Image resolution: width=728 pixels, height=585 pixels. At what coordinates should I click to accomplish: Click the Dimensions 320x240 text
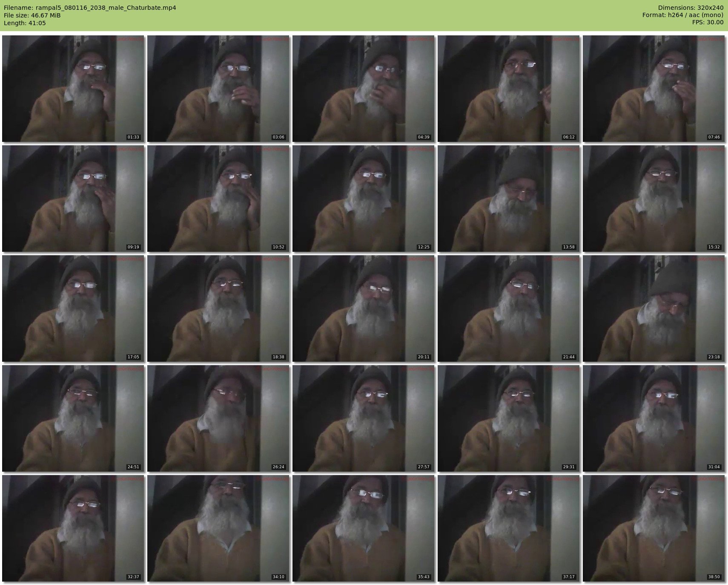691,8
